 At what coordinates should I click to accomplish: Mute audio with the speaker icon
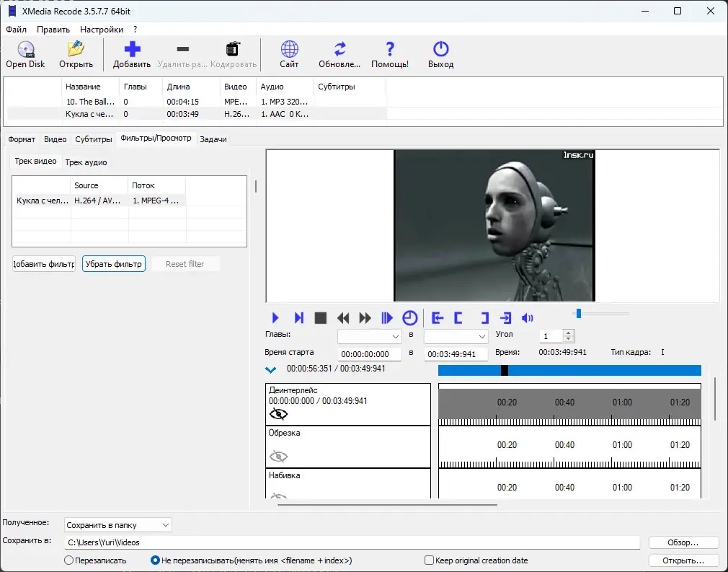[528, 318]
